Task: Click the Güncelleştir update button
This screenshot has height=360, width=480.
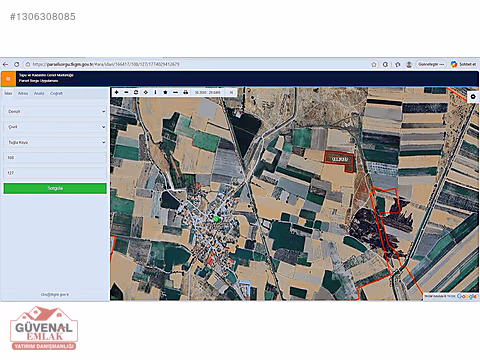Action: click(431, 64)
